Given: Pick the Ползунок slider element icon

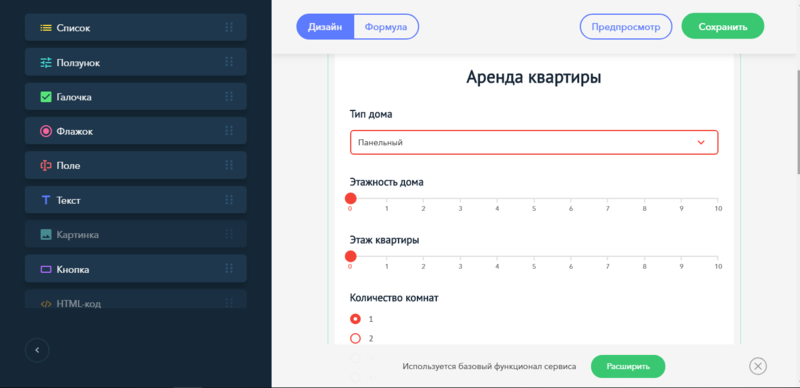Looking at the screenshot, I should (x=46, y=63).
